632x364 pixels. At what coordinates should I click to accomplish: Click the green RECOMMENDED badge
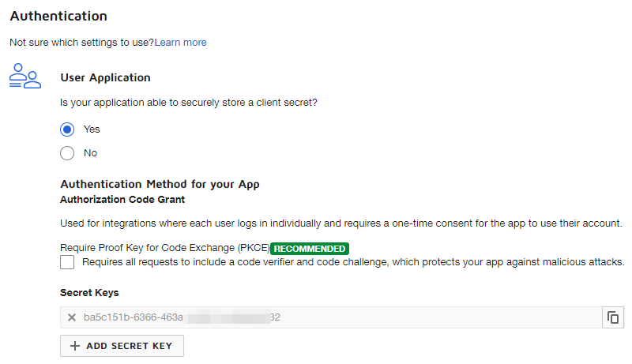coord(310,249)
